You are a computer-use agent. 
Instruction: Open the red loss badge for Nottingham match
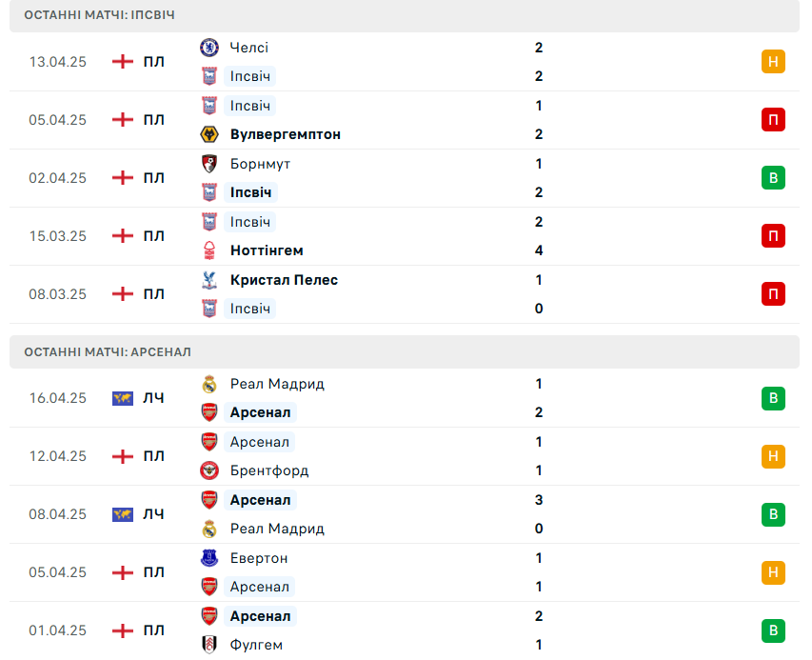pyautogui.click(x=773, y=236)
